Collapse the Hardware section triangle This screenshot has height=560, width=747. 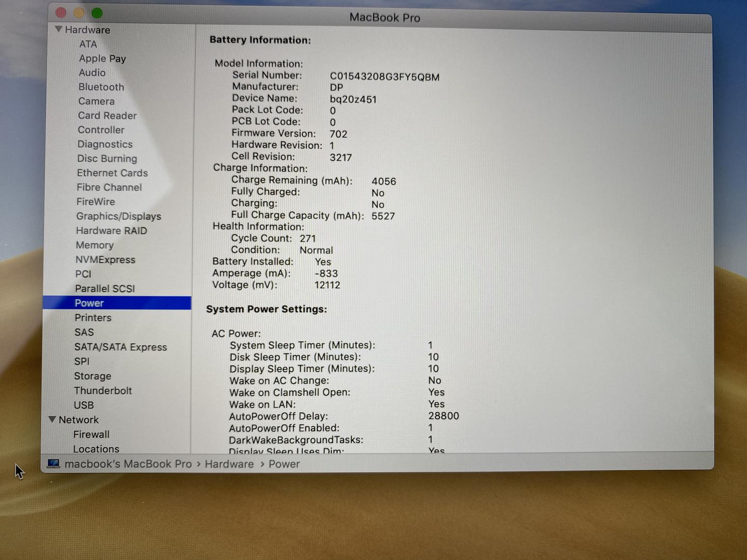tap(59, 30)
